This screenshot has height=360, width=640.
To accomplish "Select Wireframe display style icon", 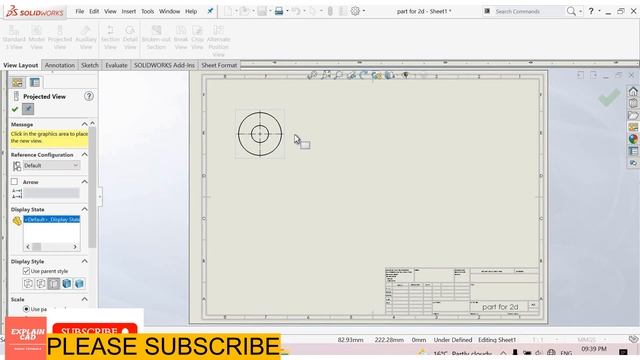I will (28, 283).
